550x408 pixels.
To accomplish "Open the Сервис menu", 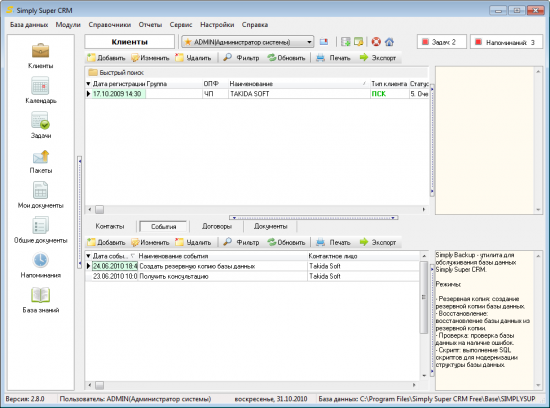I will coord(181,25).
